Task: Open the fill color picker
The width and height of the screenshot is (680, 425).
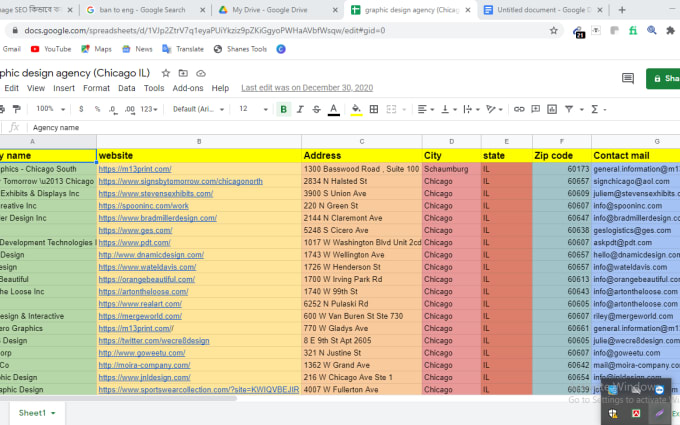Action: pos(356,109)
